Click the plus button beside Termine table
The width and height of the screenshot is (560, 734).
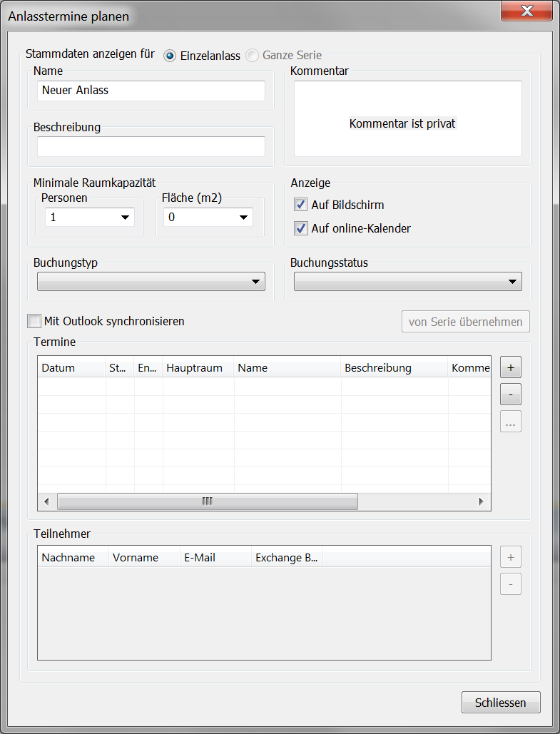[x=510, y=368]
